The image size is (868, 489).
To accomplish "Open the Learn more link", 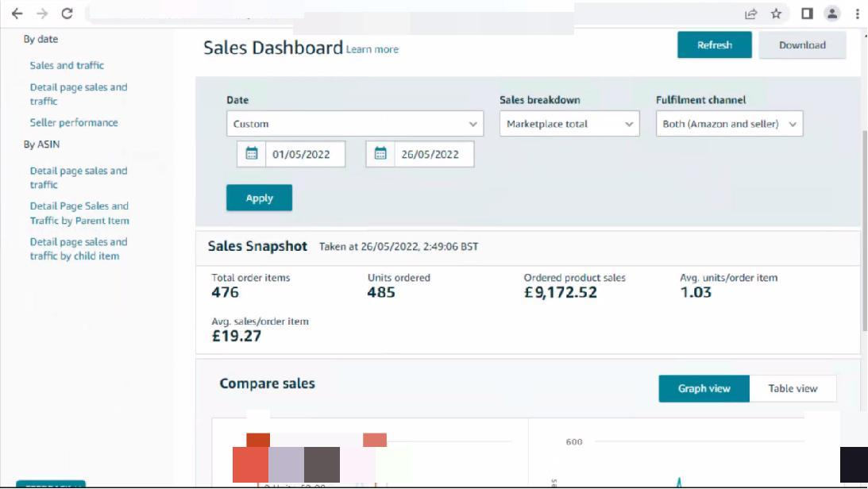I will click(x=372, y=50).
